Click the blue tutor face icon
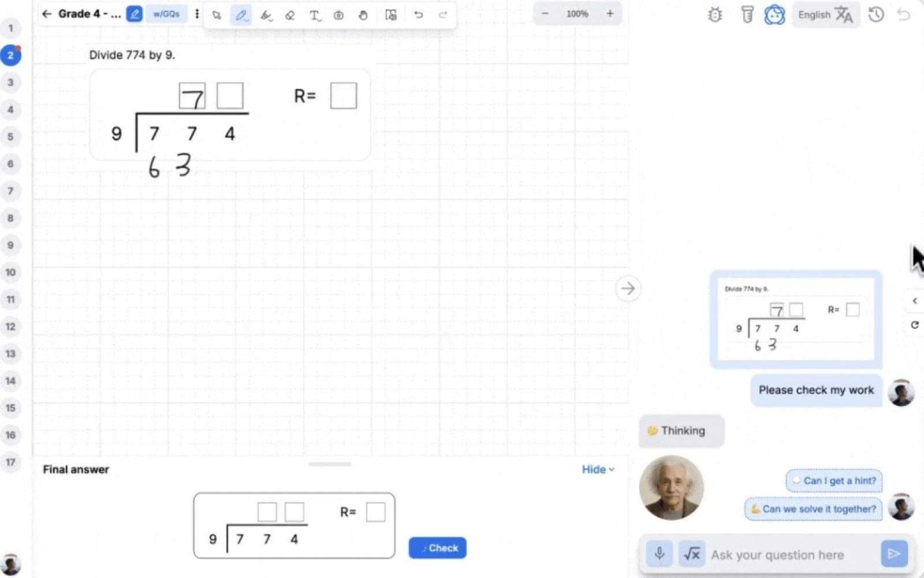Screen dimensions: 924x578 click(x=774, y=14)
